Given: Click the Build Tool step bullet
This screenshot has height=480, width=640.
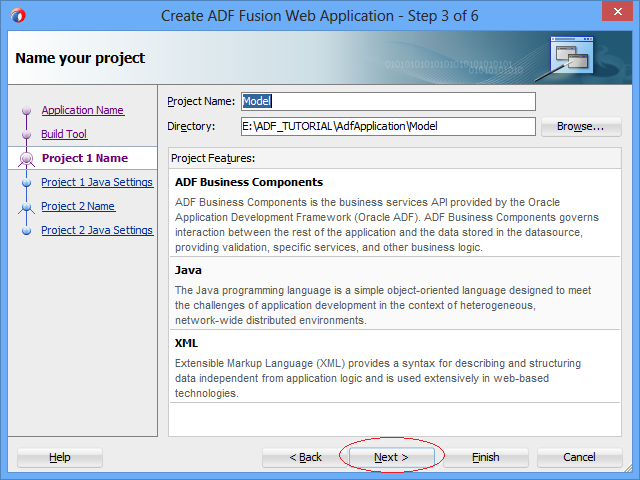Looking at the screenshot, I should (x=27, y=134).
